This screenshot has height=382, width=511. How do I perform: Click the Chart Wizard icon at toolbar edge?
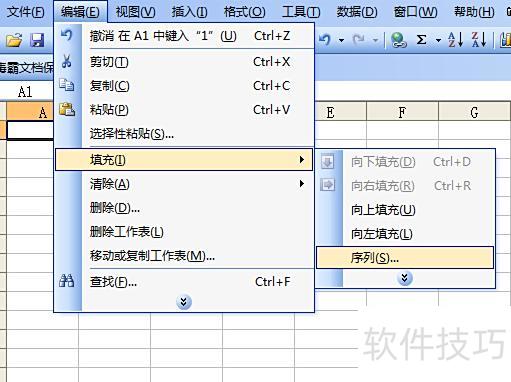[x=506, y=40]
